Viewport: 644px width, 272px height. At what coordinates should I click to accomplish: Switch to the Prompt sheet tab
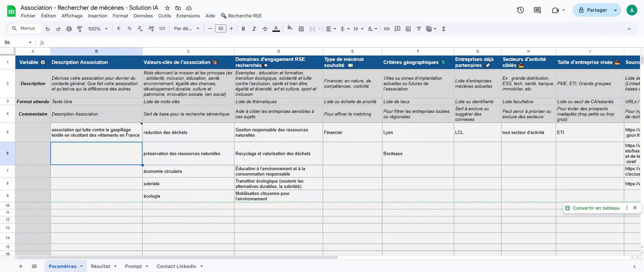pos(134,266)
